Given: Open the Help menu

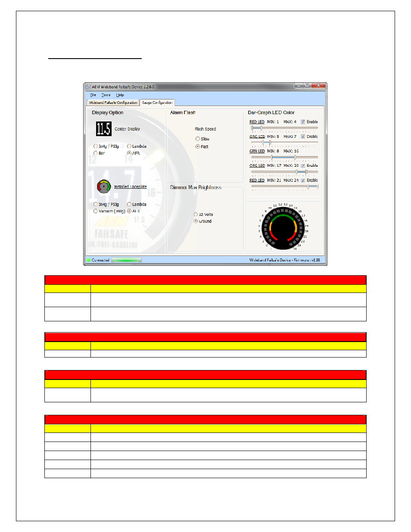Looking at the screenshot, I should tap(120, 95).
